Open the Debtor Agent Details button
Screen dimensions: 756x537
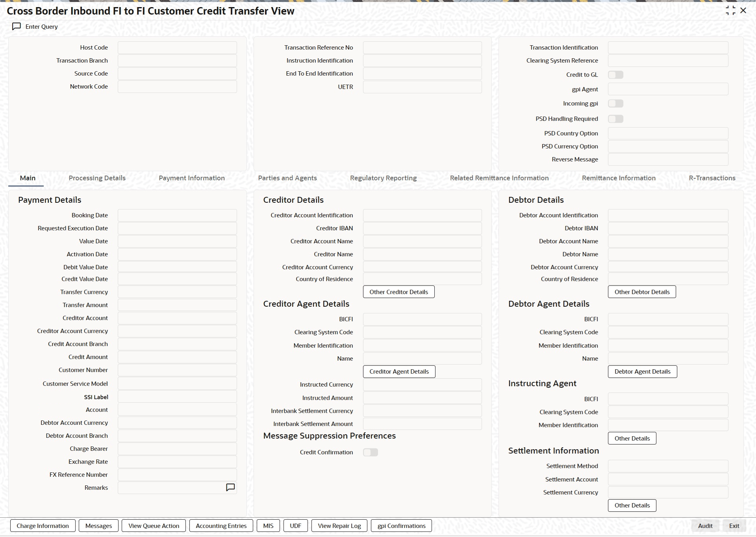(642, 372)
